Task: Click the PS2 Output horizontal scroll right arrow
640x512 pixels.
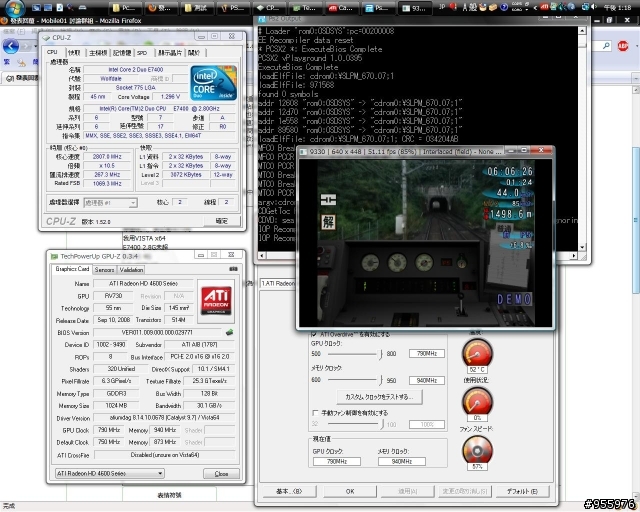Action: [574, 256]
